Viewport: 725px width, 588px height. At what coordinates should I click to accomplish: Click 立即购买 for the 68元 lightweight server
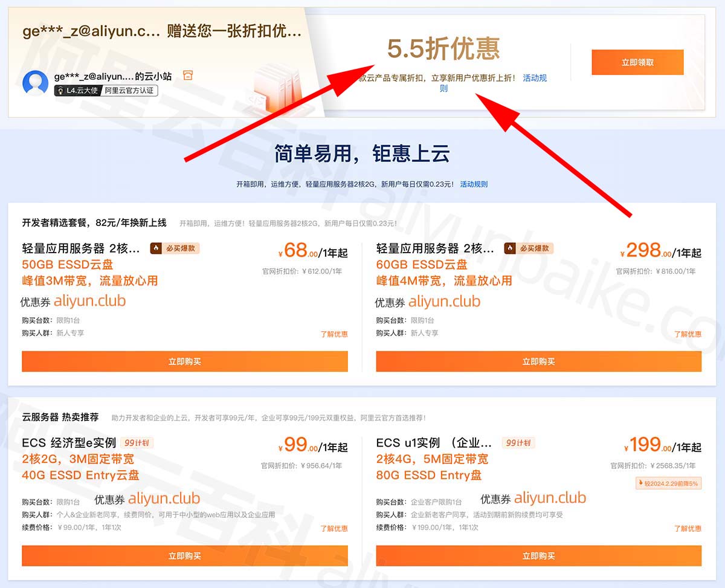point(185,361)
